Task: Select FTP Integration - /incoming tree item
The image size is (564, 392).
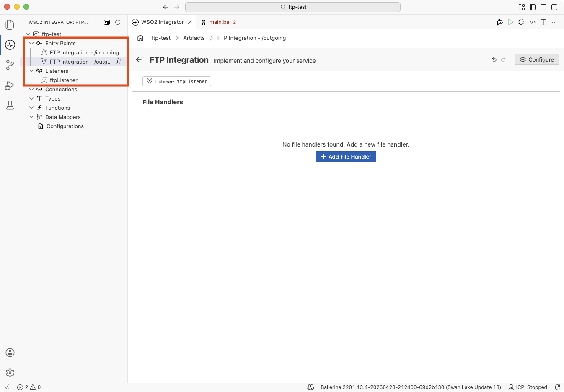Action: point(74,52)
